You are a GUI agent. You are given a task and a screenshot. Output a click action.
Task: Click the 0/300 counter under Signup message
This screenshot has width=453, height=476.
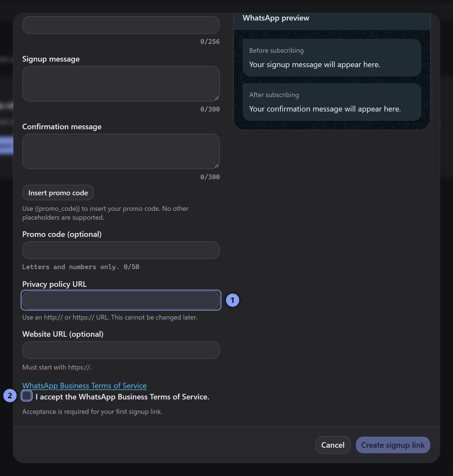tap(210, 109)
